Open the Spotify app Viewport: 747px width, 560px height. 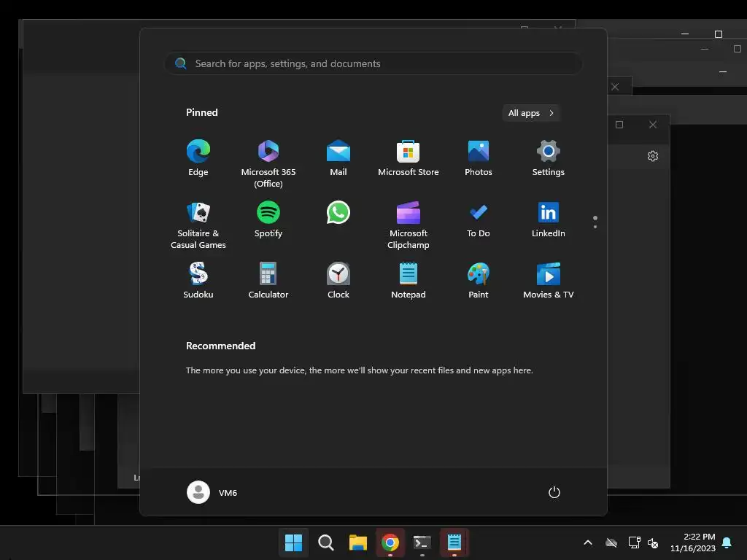click(268, 219)
